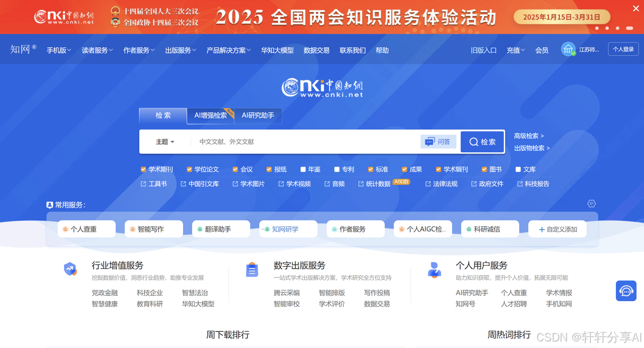644x348 pixels.
Task: Open the 学术视频 external link
Action: click(x=295, y=184)
